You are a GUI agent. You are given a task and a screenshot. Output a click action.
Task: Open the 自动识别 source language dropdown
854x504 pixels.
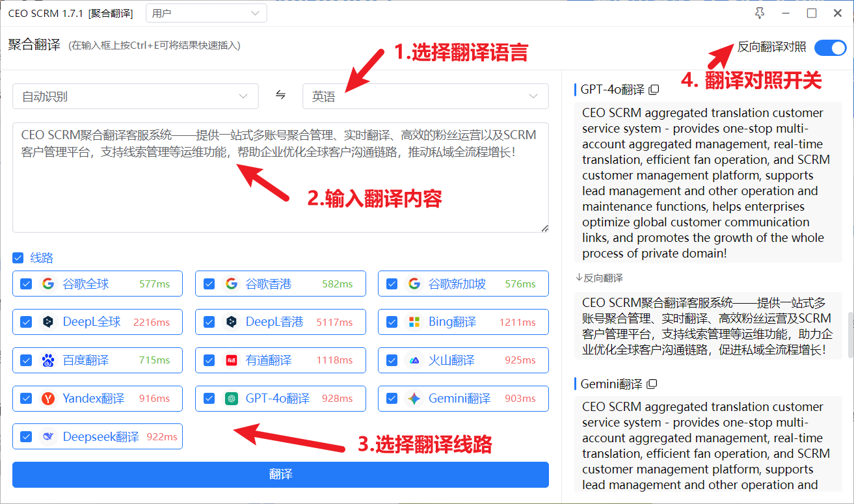pos(135,96)
